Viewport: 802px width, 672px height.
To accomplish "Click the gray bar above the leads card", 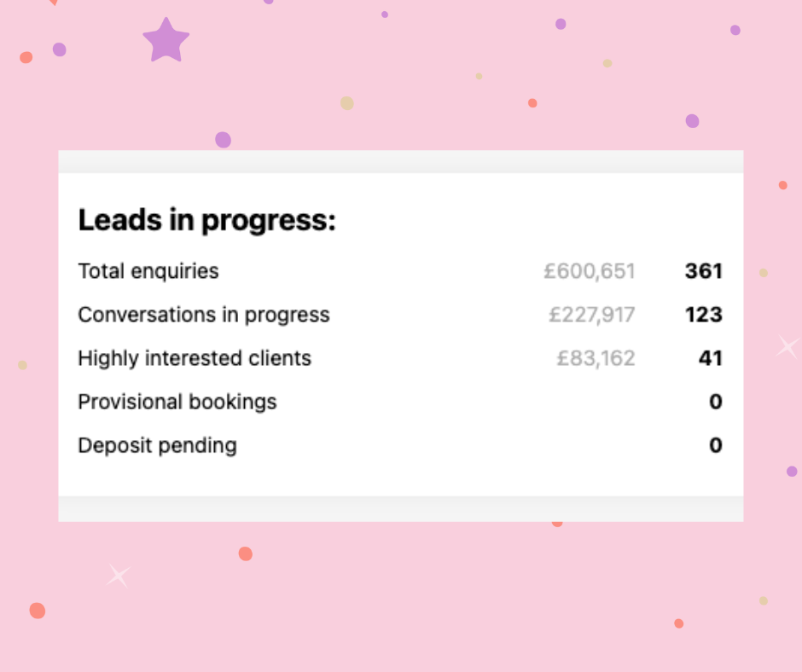I will pyautogui.click(x=400, y=161).
